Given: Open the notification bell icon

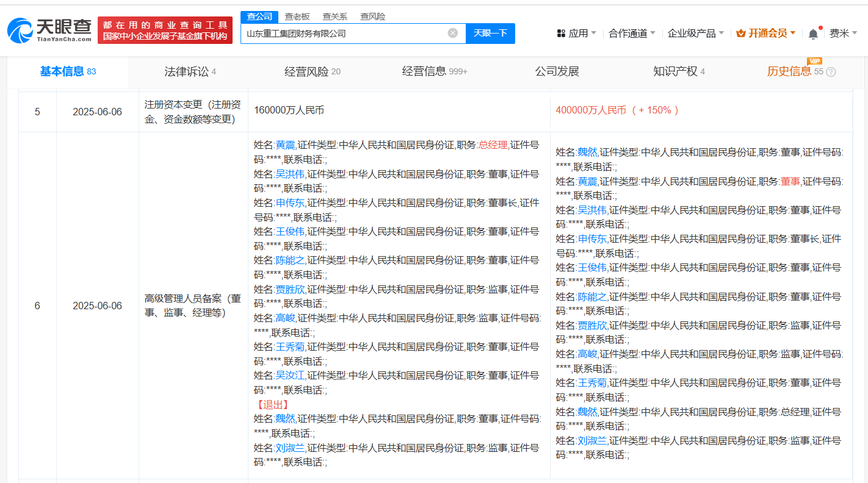Looking at the screenshot, I should click(x=813, y=34).
